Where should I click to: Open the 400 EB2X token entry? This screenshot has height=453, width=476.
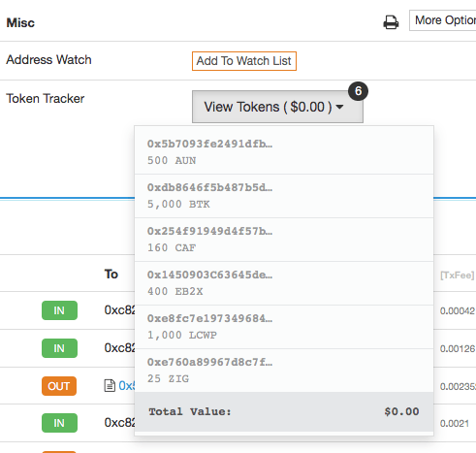click(284, 283)
